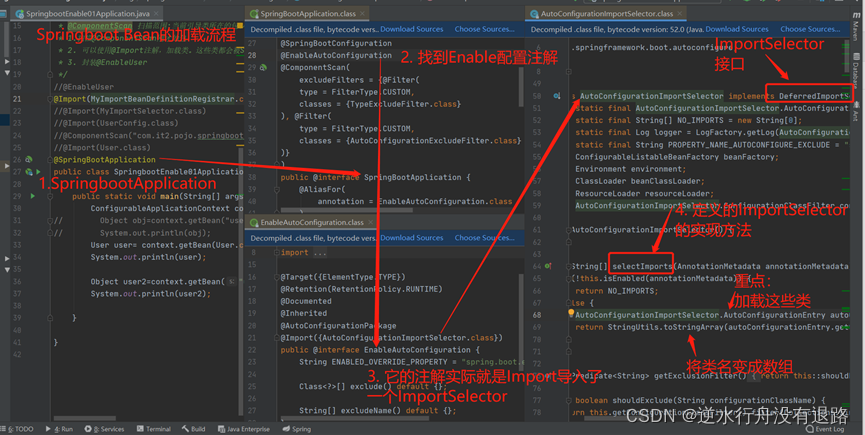Click ResourceLoader resourceLoader field line
The height and width of the screenshot is (435, 865).
(x=644, y=193)
